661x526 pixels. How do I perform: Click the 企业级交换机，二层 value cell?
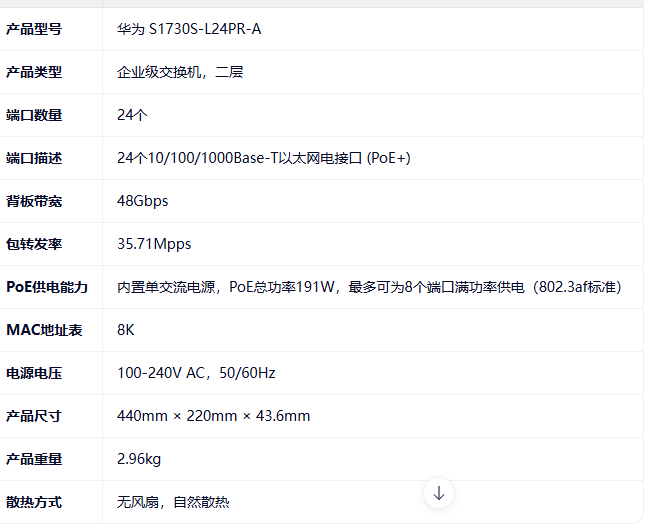click(x=180, y=72)
